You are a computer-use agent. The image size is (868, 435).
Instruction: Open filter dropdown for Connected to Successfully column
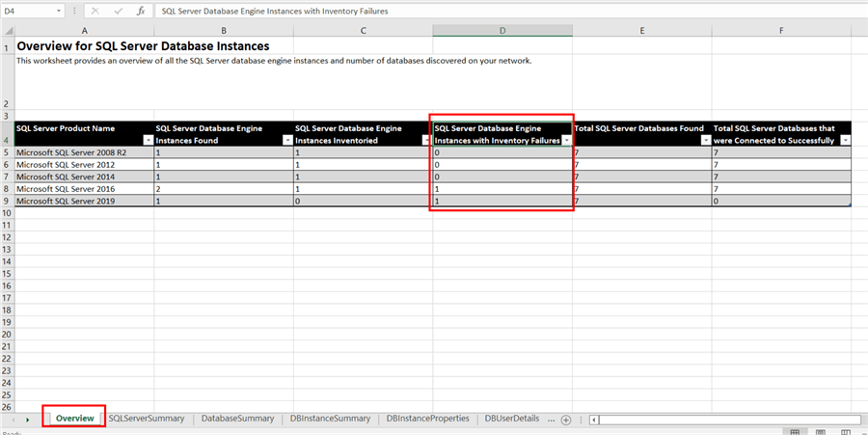coord(845,141)
